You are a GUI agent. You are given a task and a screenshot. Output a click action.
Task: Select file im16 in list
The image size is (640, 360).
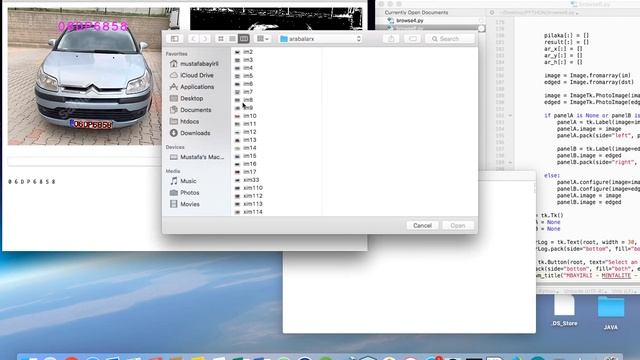pyautogui.click(x=246, y=164)
